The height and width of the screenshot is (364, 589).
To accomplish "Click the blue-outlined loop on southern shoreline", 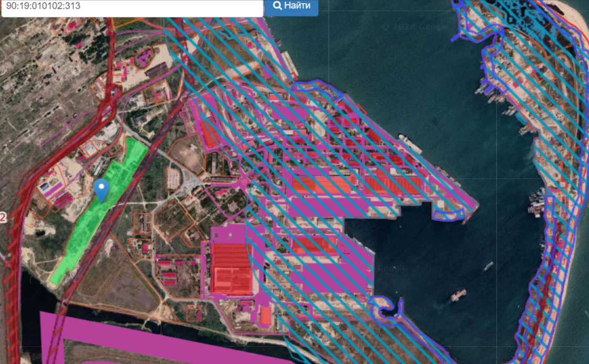I will click(388, 309).
